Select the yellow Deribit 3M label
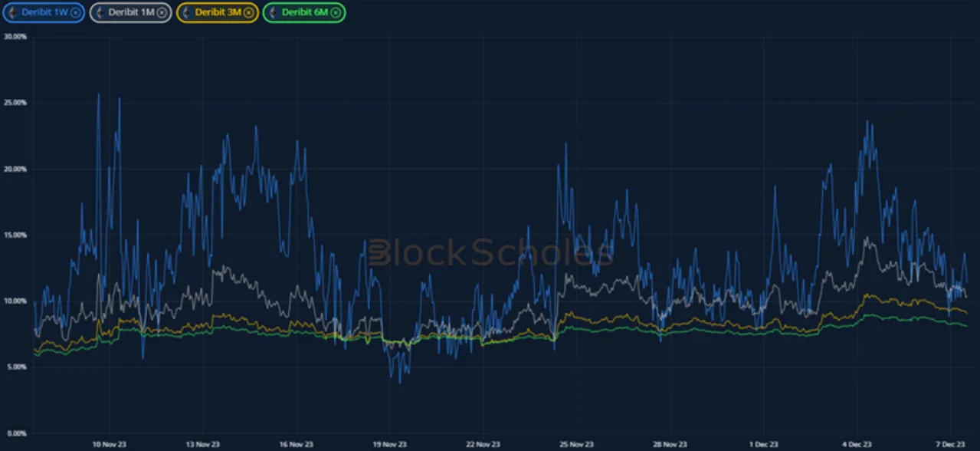The height and width of the screenshot is (451, 980). 219,12
